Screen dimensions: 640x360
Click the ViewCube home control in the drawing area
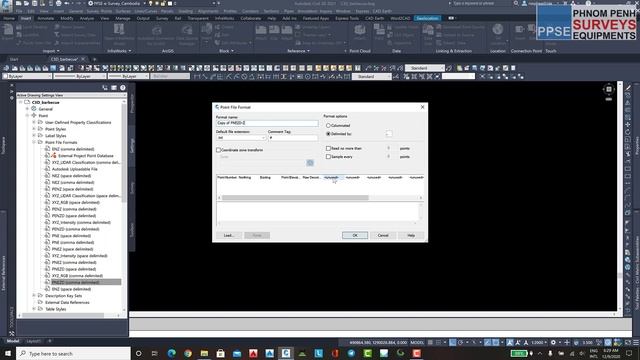tap(609, 89)
